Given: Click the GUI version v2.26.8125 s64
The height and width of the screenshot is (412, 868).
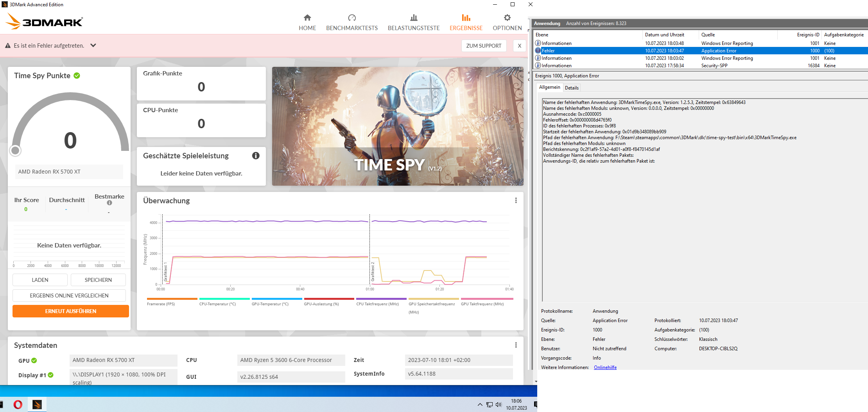Looking at the screenshot, I should [291, 377].
